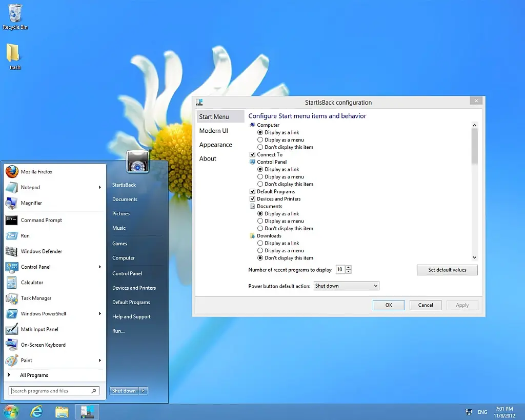Click the Set default values button
Viewport: 525px width, 420px height.
447,270
